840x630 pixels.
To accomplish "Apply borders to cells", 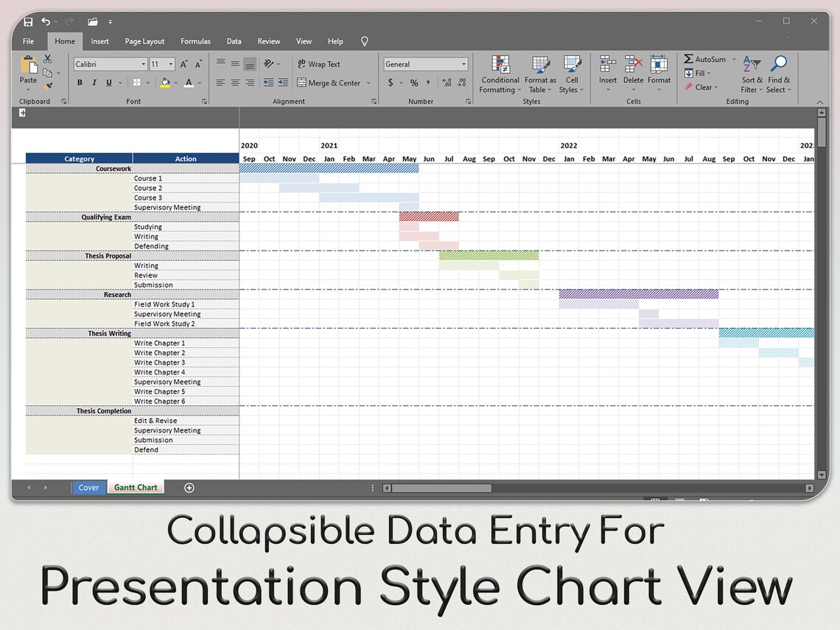I will coord(137,83).
